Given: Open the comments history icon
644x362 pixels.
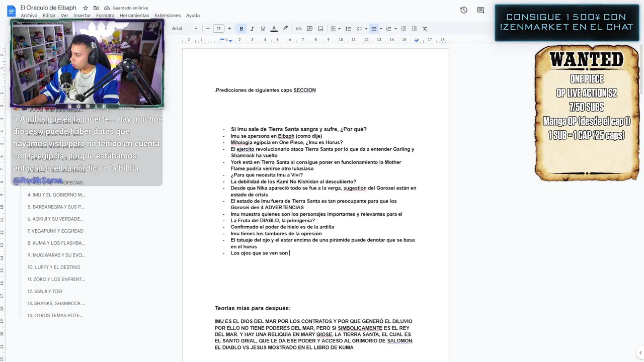Looking at the screenshot, I should pos(480,10).
